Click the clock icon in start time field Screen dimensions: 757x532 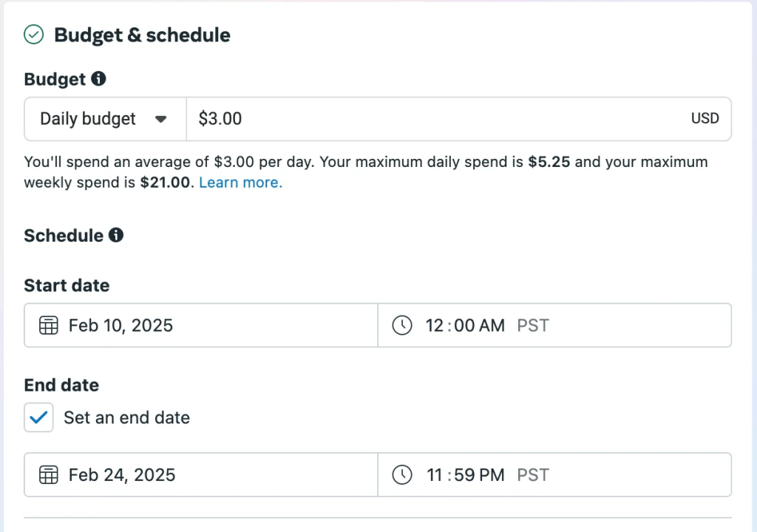click(402, 325)
